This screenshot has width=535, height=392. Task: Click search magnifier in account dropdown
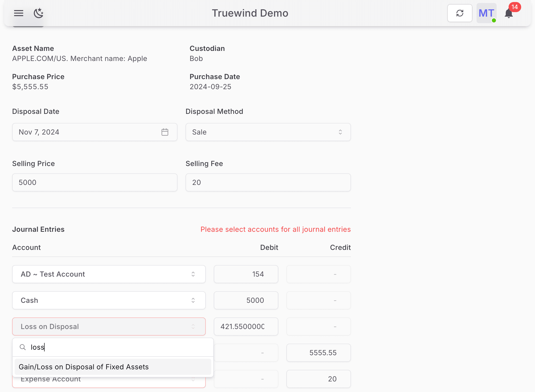coord(23,347)
